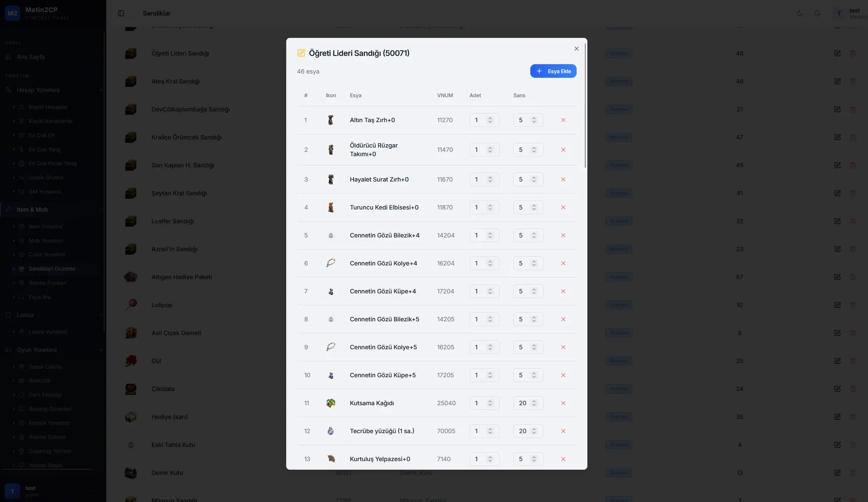Adjust Adet stepper for Hayalet Surat Zırh+0

pyautogui.click(x=490, y=179)
